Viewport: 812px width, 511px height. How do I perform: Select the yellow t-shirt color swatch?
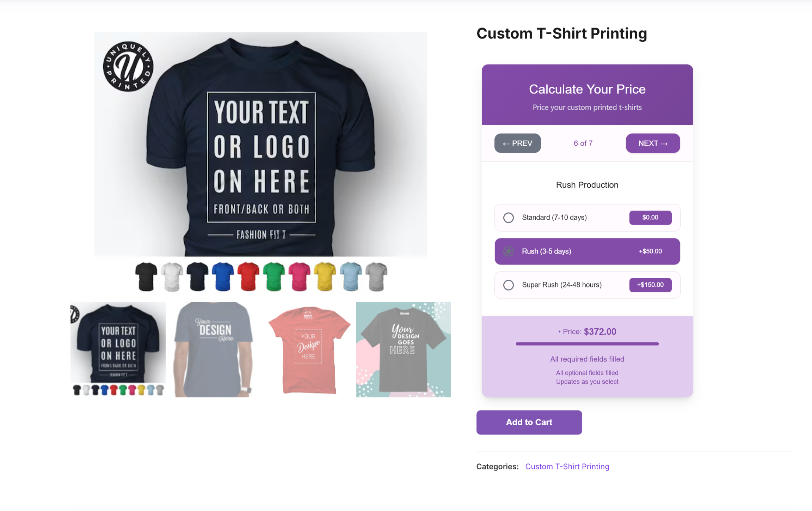(x=325, y=276)
